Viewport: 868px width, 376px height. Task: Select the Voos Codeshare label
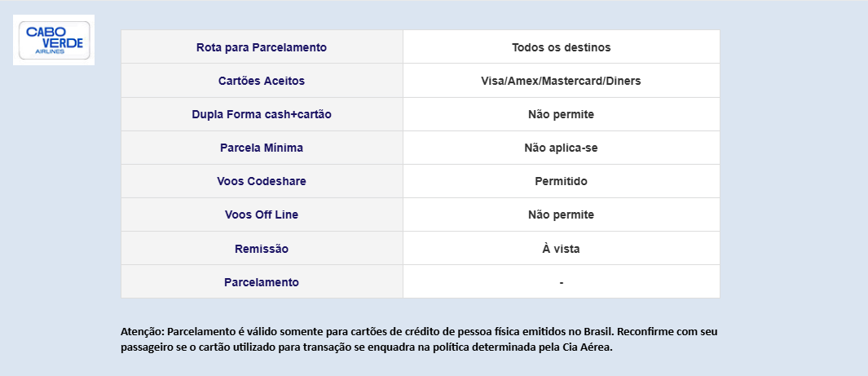coord(262,181)
